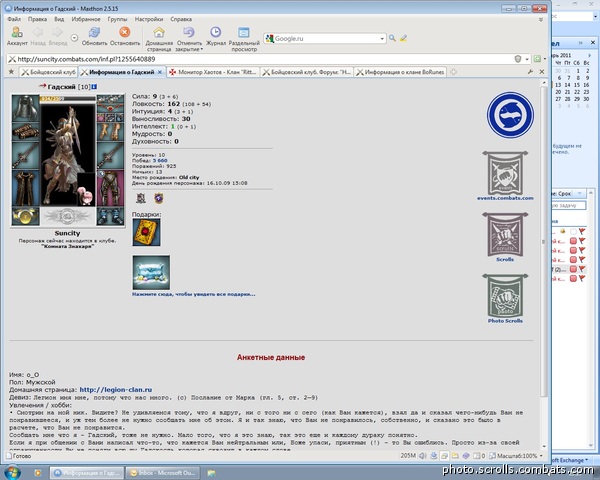This screenshot has width=600, height=480.
Task: Click the purple shield badge icon
Action: tap(158, 198)
